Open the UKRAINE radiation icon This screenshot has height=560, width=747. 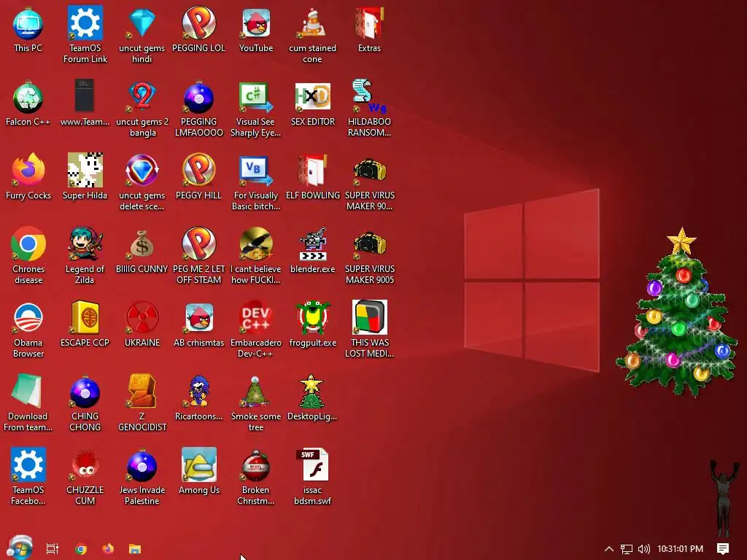coord(142,324)
